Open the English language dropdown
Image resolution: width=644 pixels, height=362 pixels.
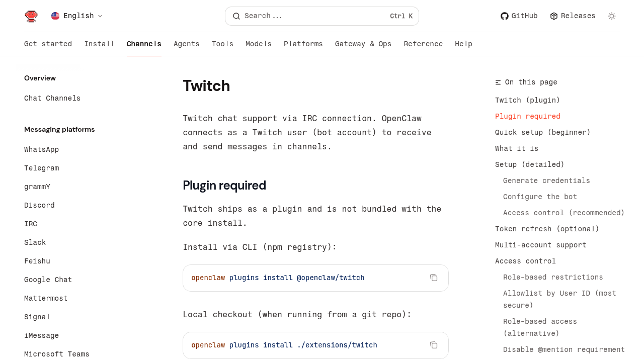[x=77, y=16]
